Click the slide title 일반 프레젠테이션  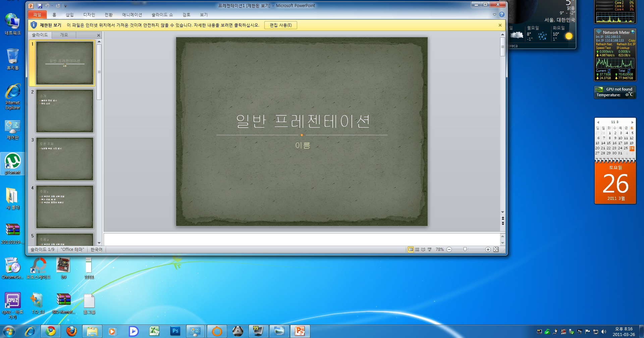303,121
